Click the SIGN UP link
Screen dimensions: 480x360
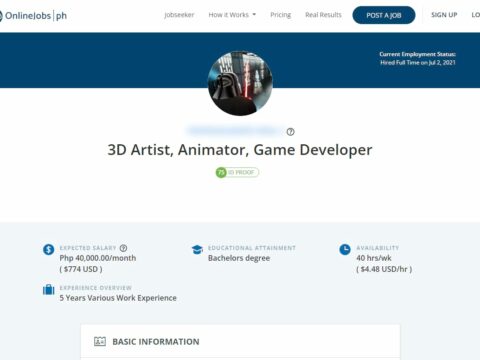point(444,15)
